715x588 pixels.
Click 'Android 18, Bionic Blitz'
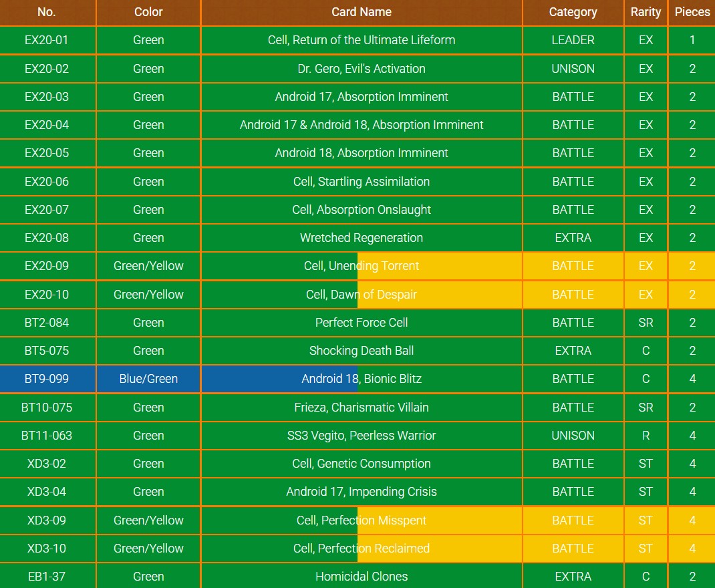pos(361,380)
